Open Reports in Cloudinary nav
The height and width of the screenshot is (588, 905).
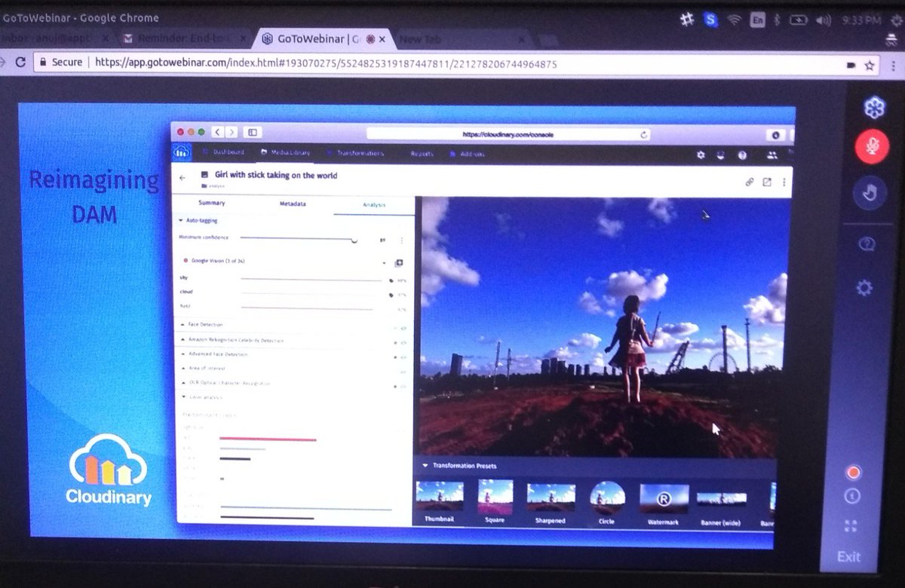coord(422,154)
